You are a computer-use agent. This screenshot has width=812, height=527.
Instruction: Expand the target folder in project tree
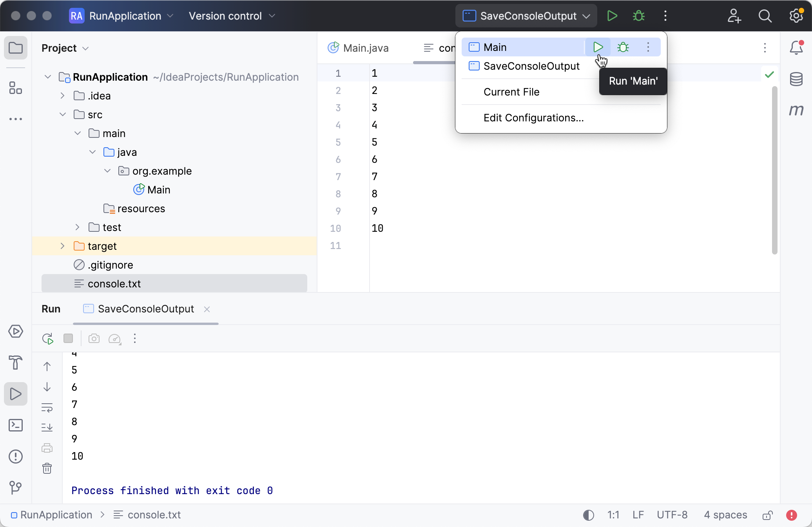pos(63,246)
